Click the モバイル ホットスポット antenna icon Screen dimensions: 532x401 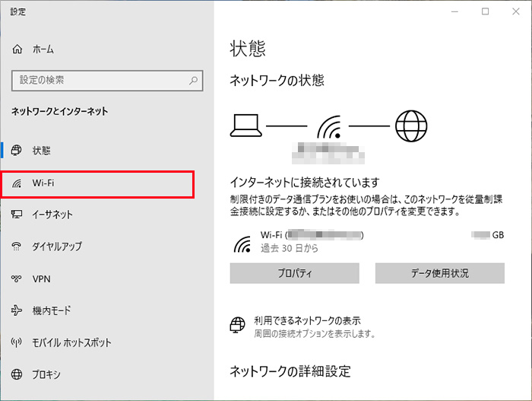(x=17, y=342)
